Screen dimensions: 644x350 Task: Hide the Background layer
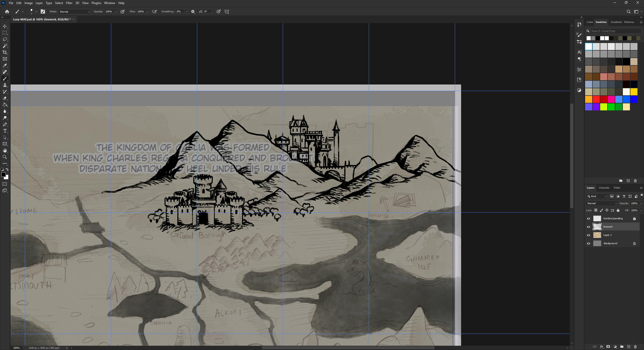click(588, 243)
